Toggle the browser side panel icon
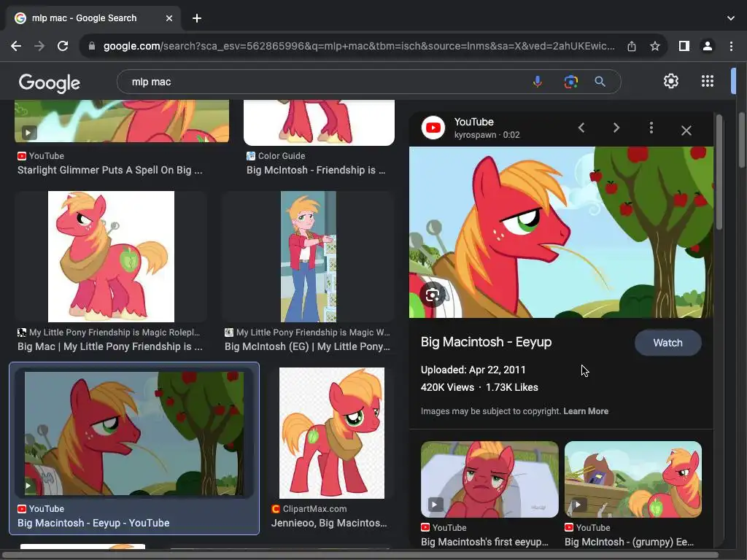 (684, 46)
